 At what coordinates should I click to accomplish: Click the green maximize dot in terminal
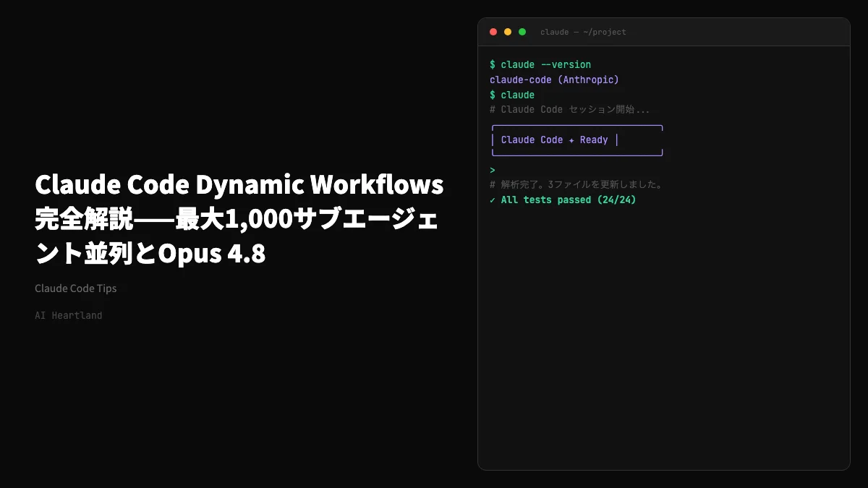click(522, 32)
